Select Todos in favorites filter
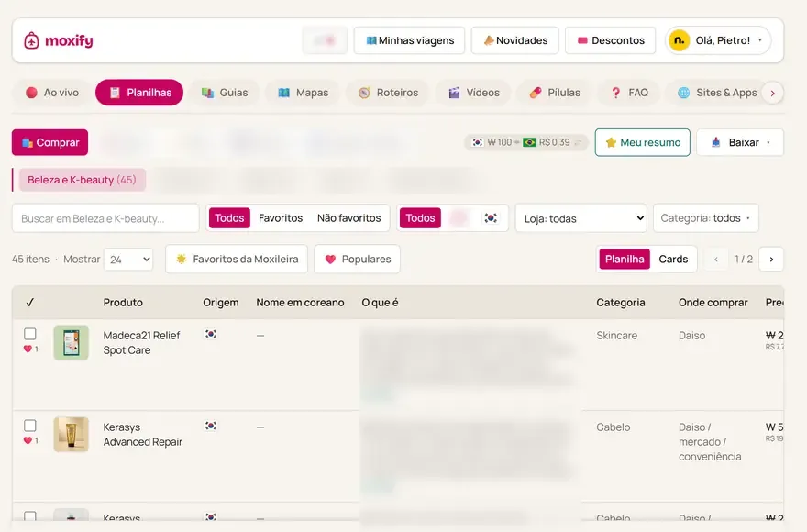 coord(229,218)
